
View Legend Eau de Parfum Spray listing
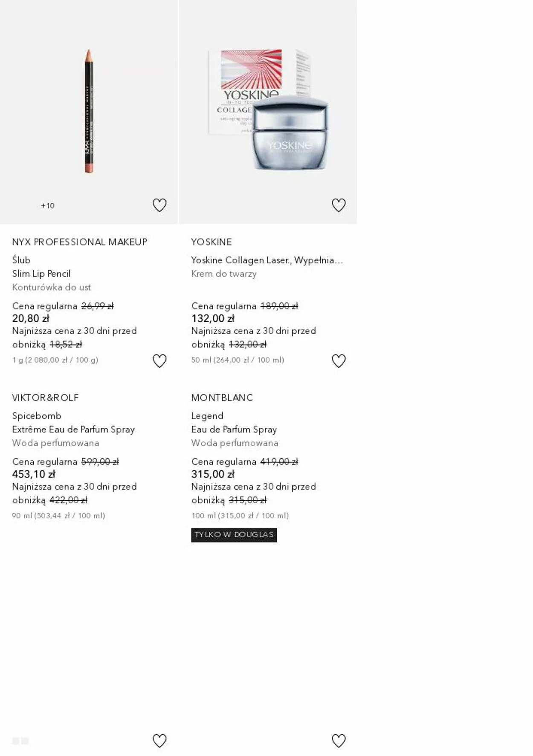[x=234, y=429]
